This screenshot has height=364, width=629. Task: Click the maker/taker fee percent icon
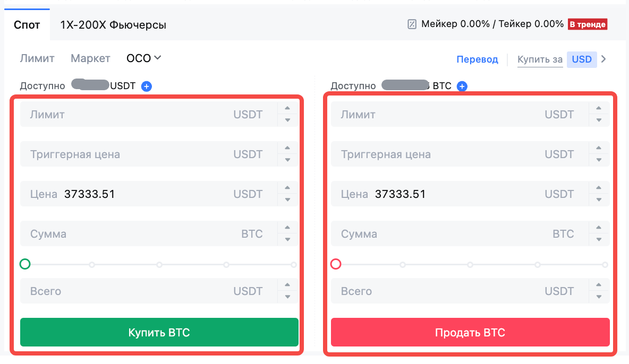(x=412, y=24)
